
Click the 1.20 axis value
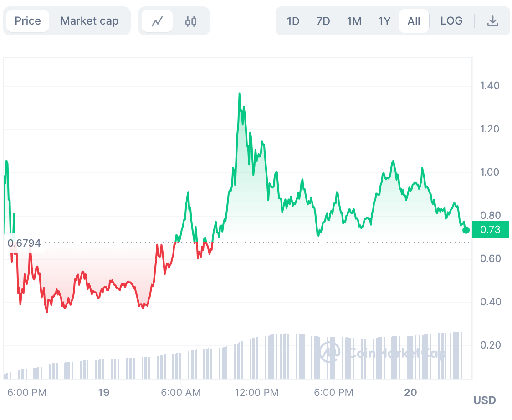pos(490,129)
